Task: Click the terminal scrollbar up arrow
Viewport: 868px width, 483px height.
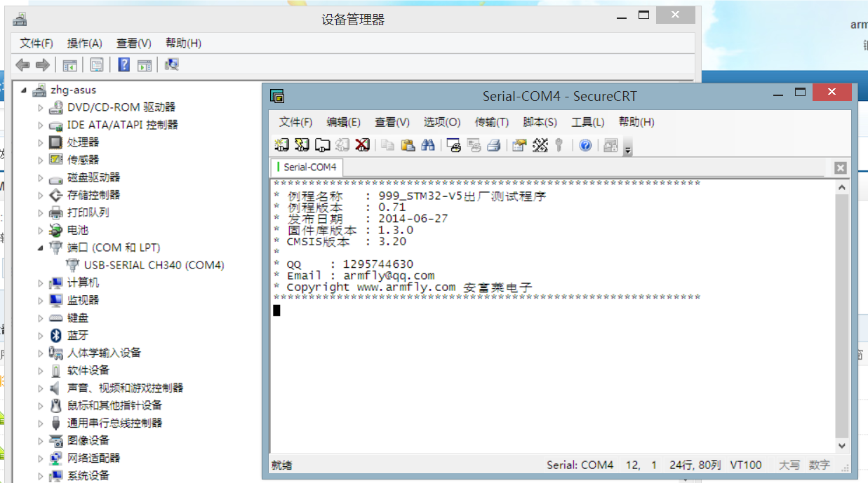Action: click(842, 186)
